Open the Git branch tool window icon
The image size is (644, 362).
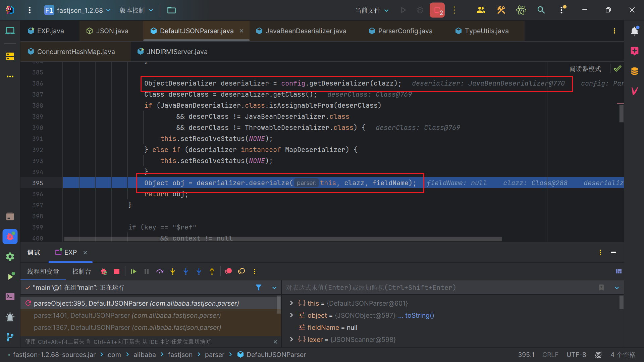(x=10, y=337)
